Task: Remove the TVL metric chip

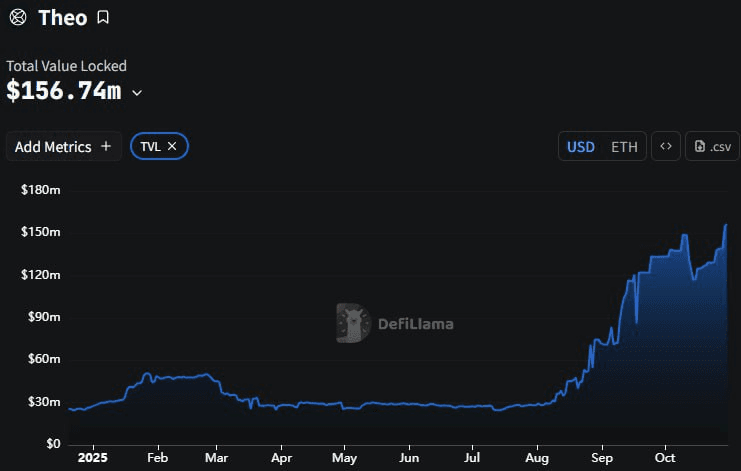Action: (x=172, y=146)
